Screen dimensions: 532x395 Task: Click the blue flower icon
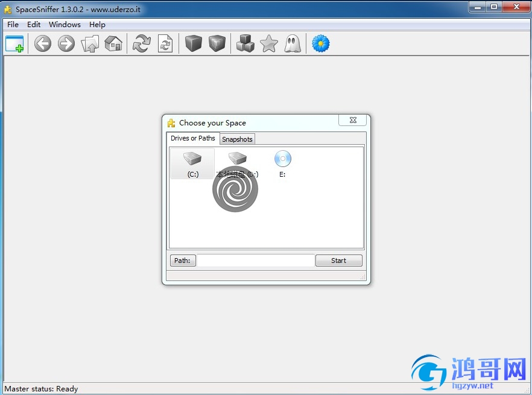pyautogui.click(x=321, y=44)
